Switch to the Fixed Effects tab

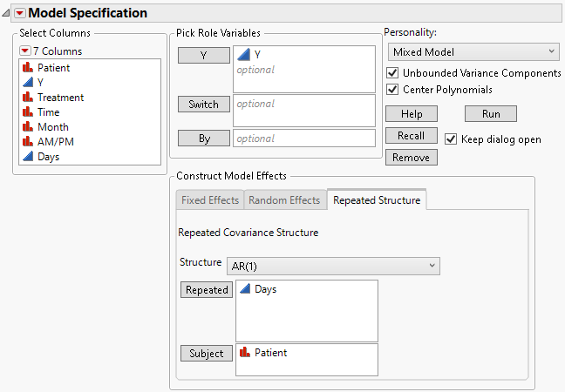pos(209,200)
